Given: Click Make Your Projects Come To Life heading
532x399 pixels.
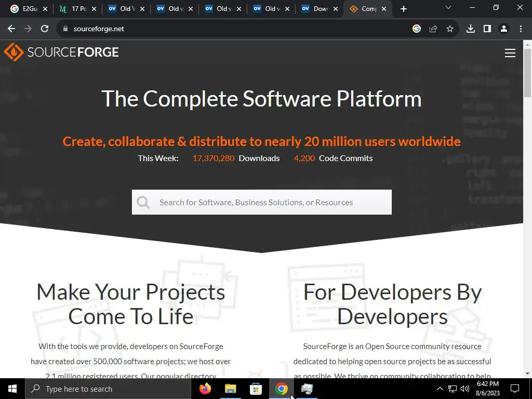Looking at the screenshot, I should 130,304.
